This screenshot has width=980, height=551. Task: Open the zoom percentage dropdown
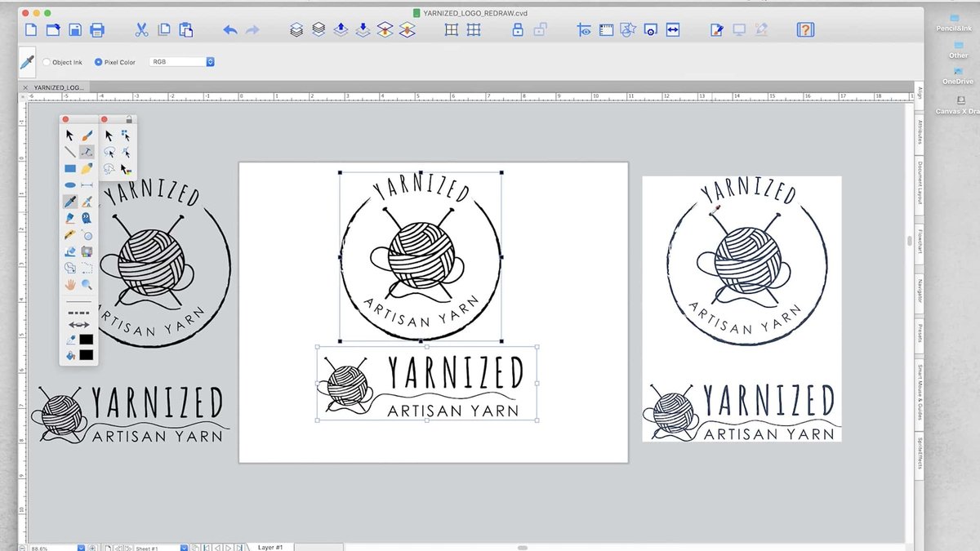pyautogui.click(x=81, y=548)
